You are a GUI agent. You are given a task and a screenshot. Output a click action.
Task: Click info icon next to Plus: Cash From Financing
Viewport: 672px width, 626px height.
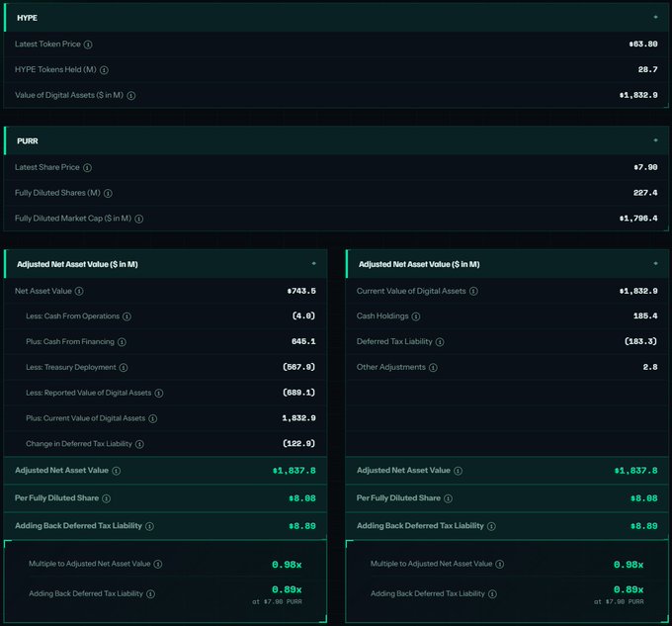122,342
